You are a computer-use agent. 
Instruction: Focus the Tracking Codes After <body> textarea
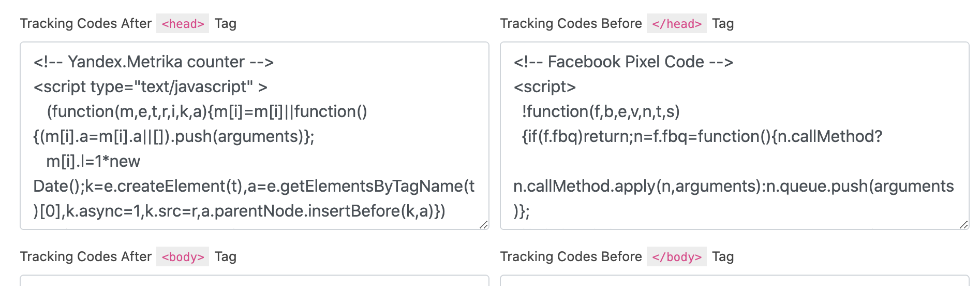click(255, 281)
